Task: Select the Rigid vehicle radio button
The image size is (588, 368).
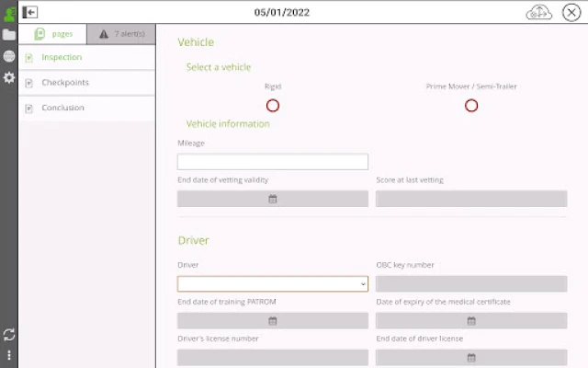Action: click(x=273, y=106)
